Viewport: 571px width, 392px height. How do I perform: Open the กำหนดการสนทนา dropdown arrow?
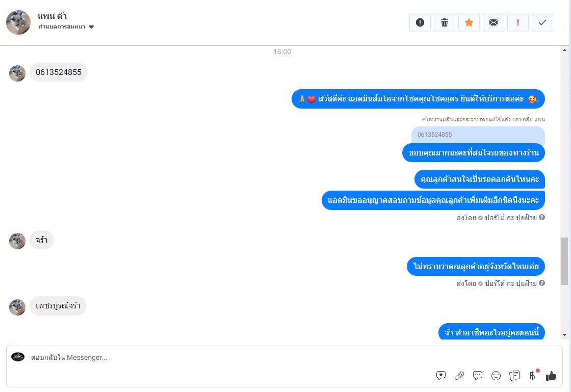[x=91, y=27]
